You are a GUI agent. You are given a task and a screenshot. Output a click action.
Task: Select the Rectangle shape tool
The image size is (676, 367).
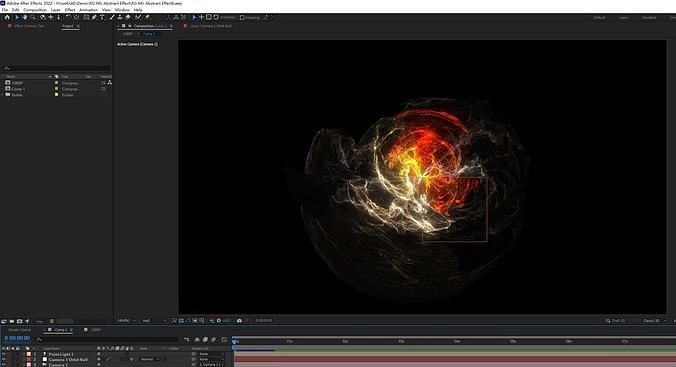pyautogui.click(x=86, y=17)
